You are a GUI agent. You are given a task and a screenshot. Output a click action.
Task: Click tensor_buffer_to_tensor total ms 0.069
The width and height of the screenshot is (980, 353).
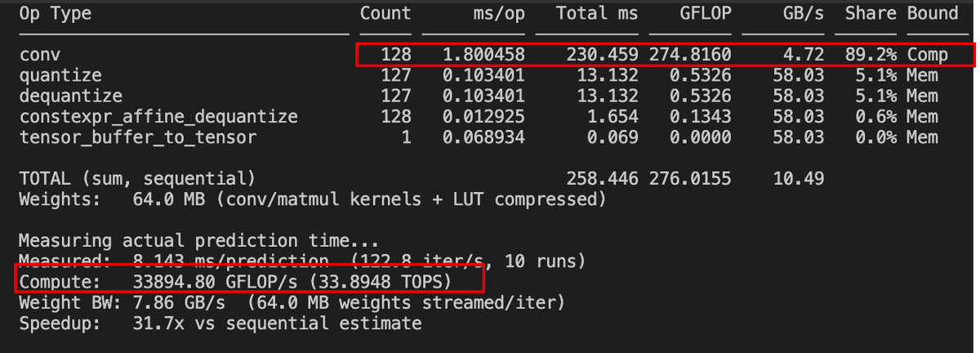(x=612, y=137)
